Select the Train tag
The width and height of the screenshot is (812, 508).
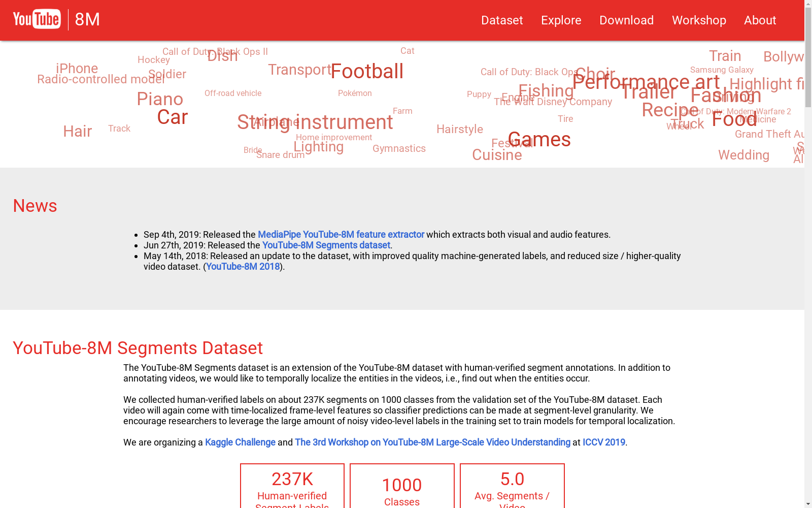[725, 56]
